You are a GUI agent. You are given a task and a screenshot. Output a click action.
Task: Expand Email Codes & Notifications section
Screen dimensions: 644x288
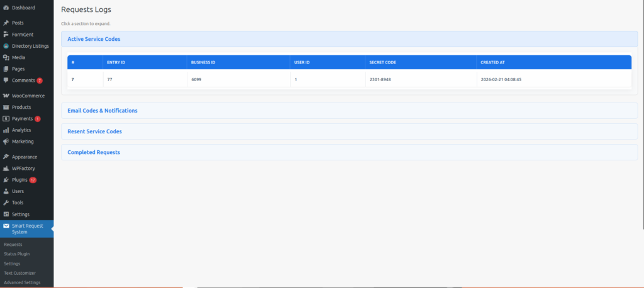click(x=103, y=111)
